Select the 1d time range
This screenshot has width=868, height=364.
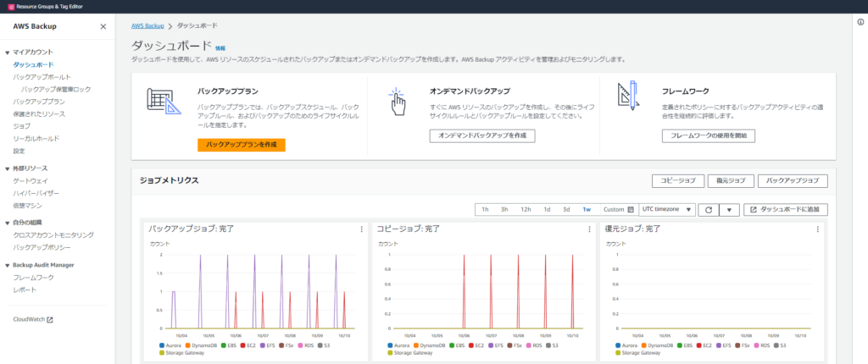547,210
